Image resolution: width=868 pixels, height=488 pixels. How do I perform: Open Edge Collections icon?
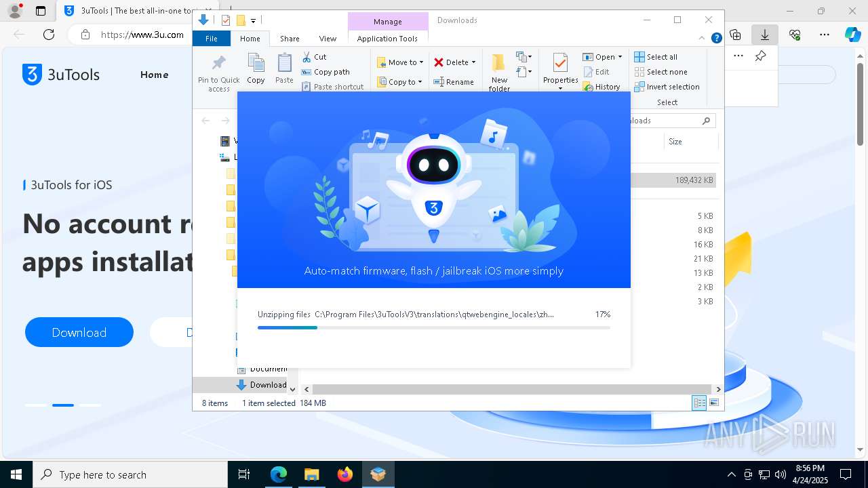(x=735, y=35)
